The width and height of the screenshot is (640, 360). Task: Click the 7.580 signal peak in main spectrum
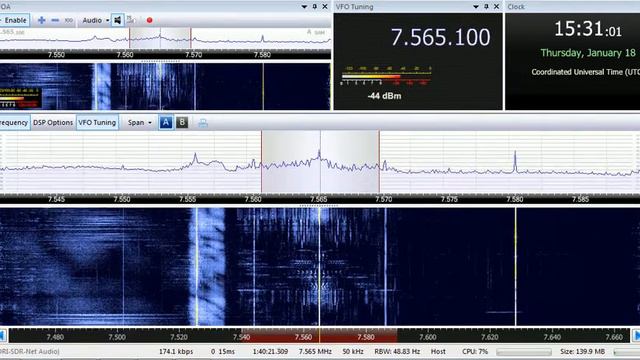click(515, 161)
